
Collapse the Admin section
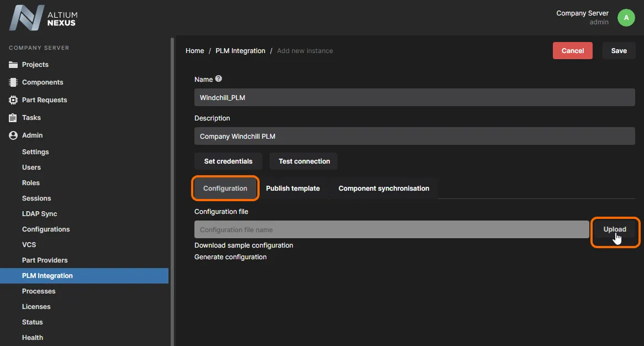pyautogui.click(x=32, y=135)
